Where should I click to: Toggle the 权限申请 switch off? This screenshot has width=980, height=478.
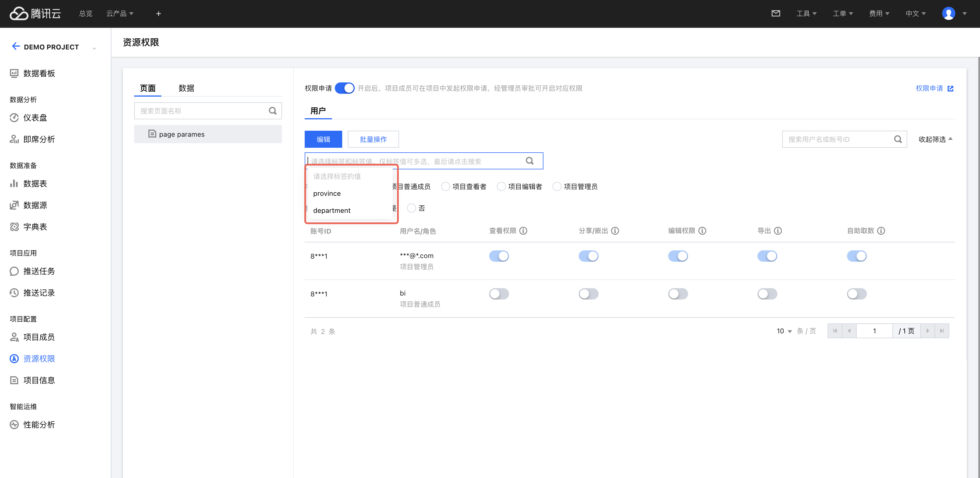coord(345,88)
